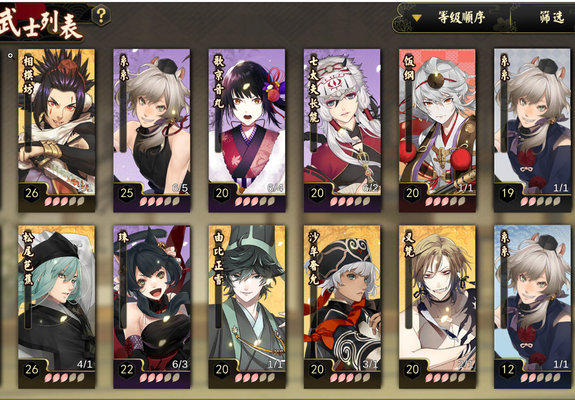The height and width of the screenshot is (400, 575).
Task: Open the 桑桑 level 19 card
Action: click(x=532, y=130)
